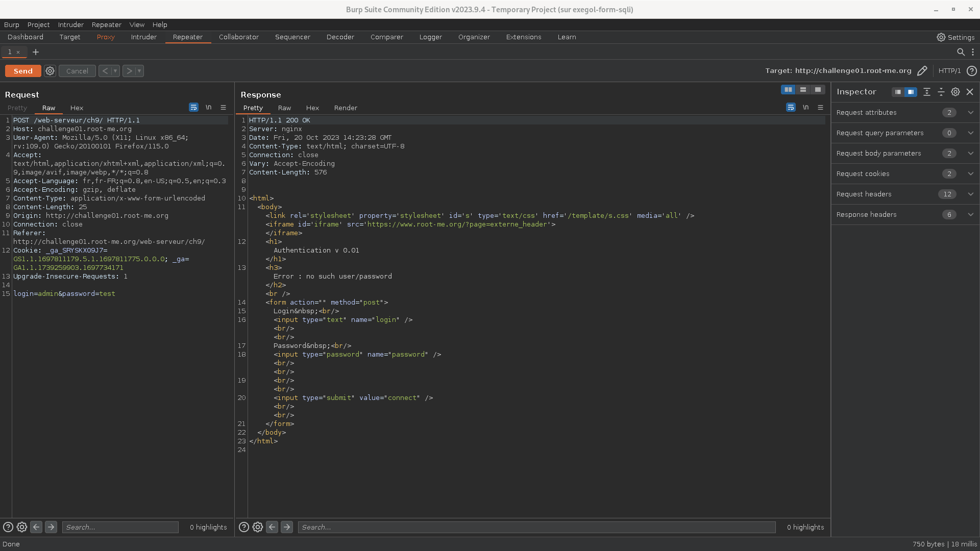The height and width of the screenshot is (551, 980).
Task: Open response pane hamburger menu
Action: [820, 108]
